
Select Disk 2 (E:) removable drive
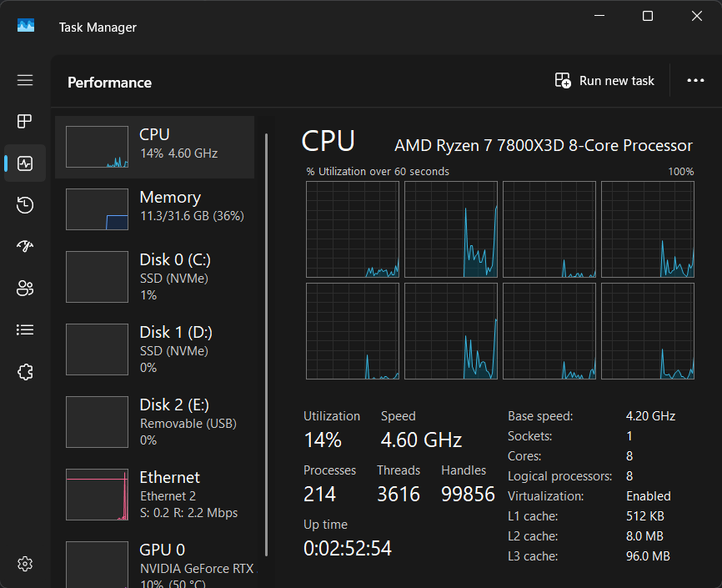[155, 422]
